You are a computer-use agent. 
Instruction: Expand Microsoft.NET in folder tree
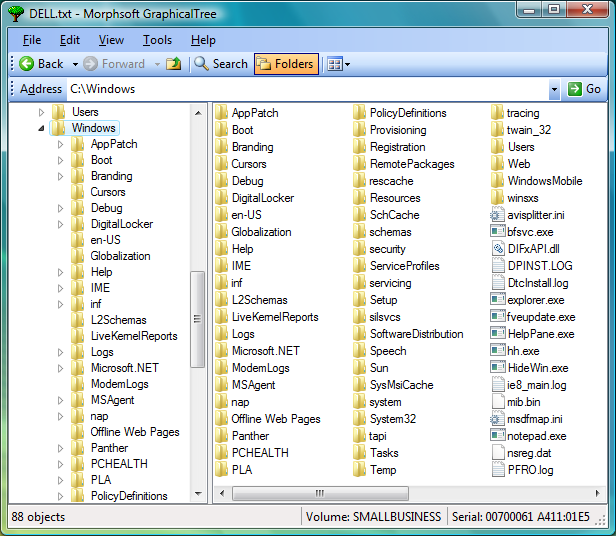[x=60, y=368]
